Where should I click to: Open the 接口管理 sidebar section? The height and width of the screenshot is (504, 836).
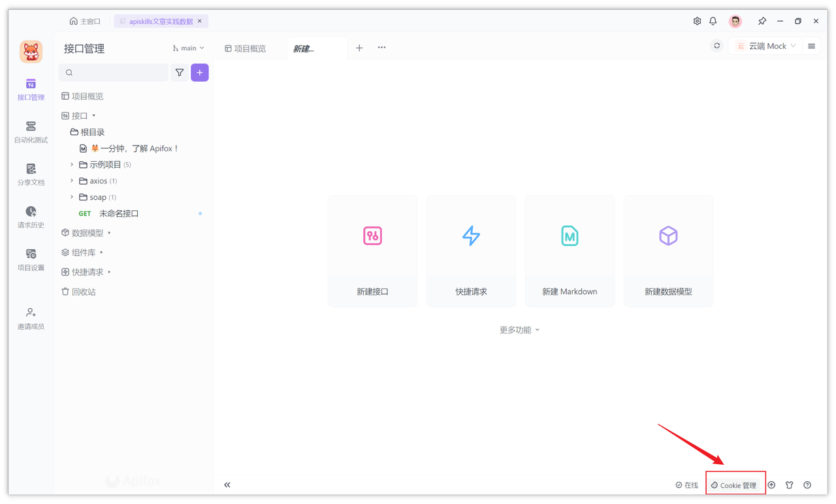click(31, 89)
